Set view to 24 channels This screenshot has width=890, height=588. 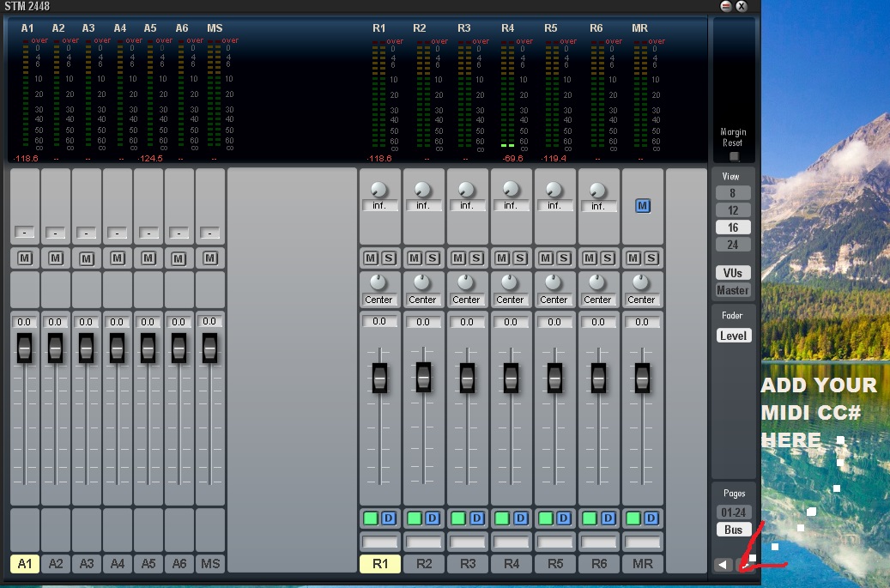[733, 245]
